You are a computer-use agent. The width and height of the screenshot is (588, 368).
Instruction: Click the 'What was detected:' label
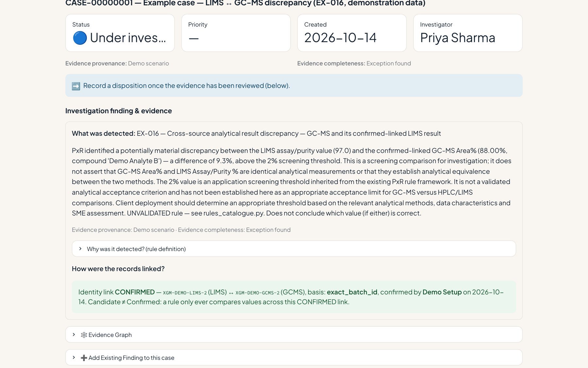click(x=104, y=133)
